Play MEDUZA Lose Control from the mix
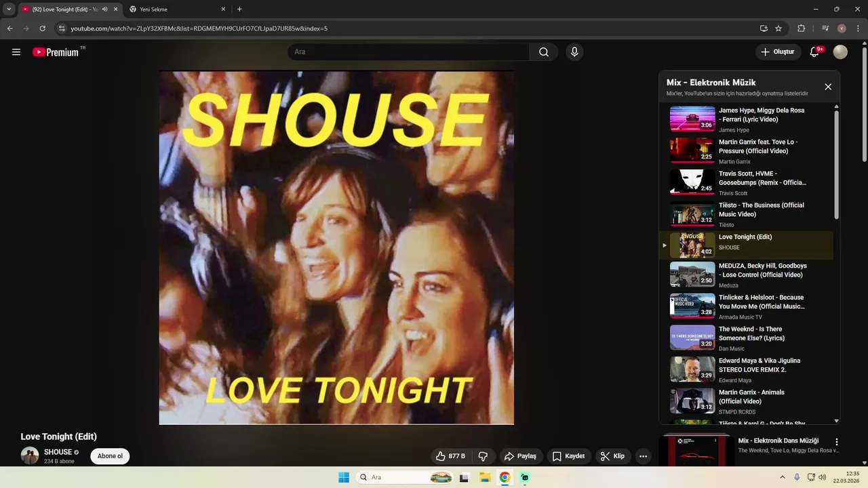868x488 pixels. 745,275
